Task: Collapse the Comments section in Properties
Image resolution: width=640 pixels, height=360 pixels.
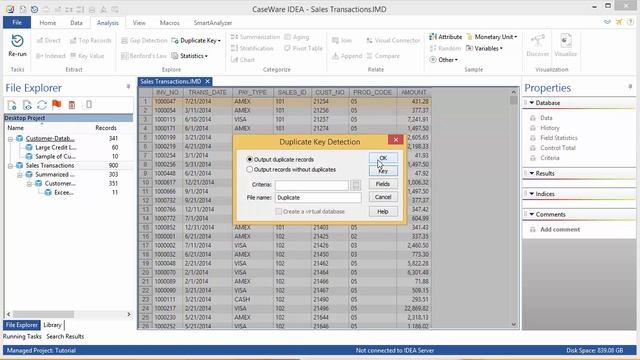Action: pos(532,214)
